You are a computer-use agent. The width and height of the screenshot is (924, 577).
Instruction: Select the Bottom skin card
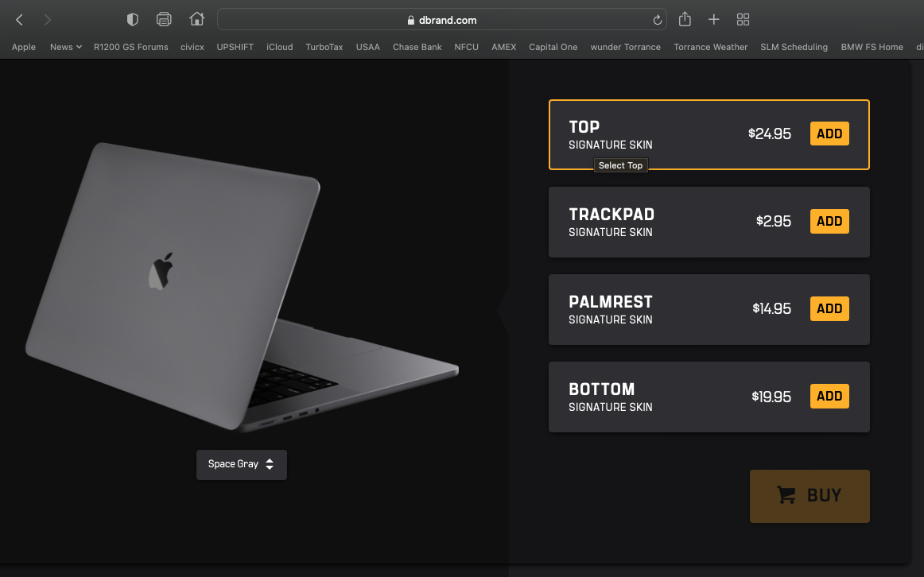(709, 397)
